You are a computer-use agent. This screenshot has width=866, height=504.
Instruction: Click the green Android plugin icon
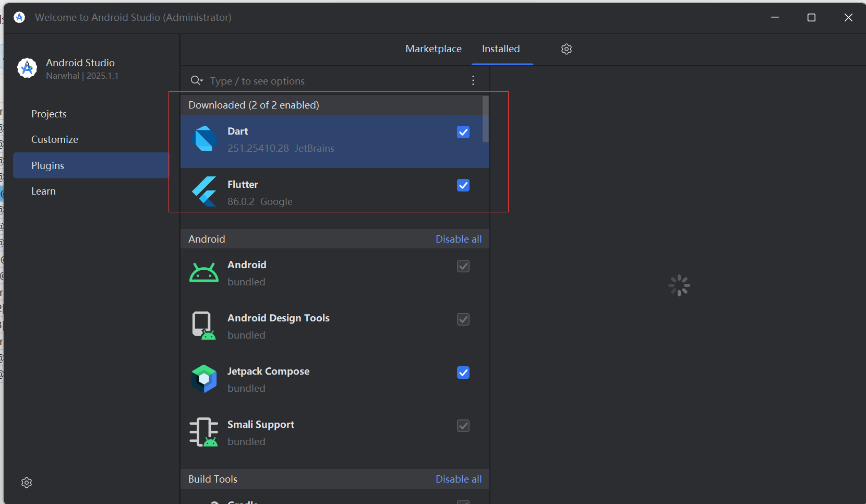click(204, 273)
